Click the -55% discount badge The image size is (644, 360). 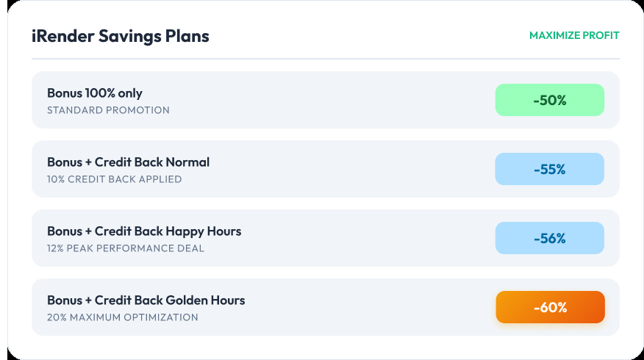[x=549, y=169]
